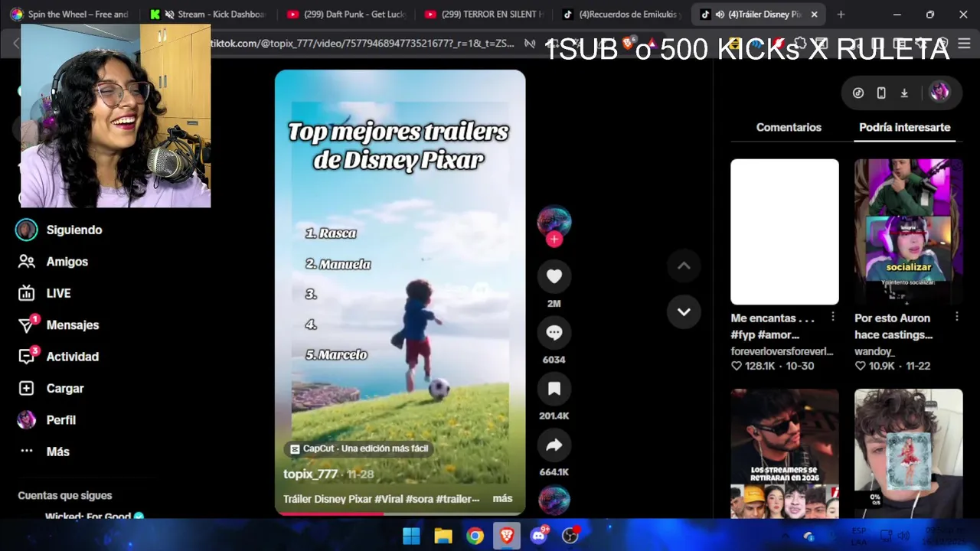Expand the video caption with más

[x=502, y=498]
